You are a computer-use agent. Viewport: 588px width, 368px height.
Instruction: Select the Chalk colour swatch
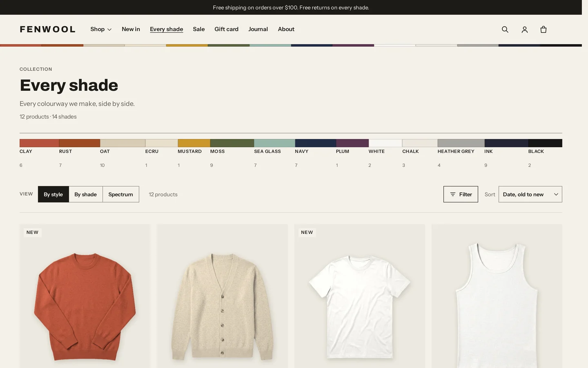pyautogui.click(x=420, y=143)
